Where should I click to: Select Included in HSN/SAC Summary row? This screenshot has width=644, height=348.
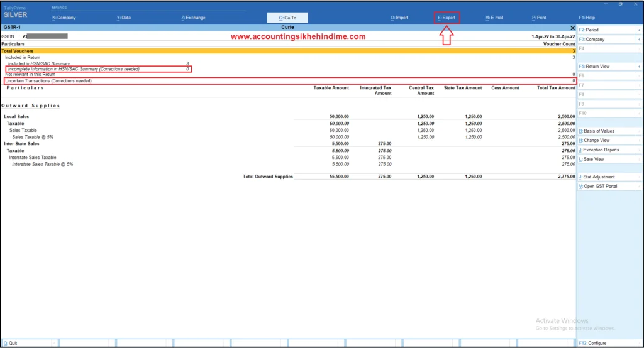pos(99,63)
